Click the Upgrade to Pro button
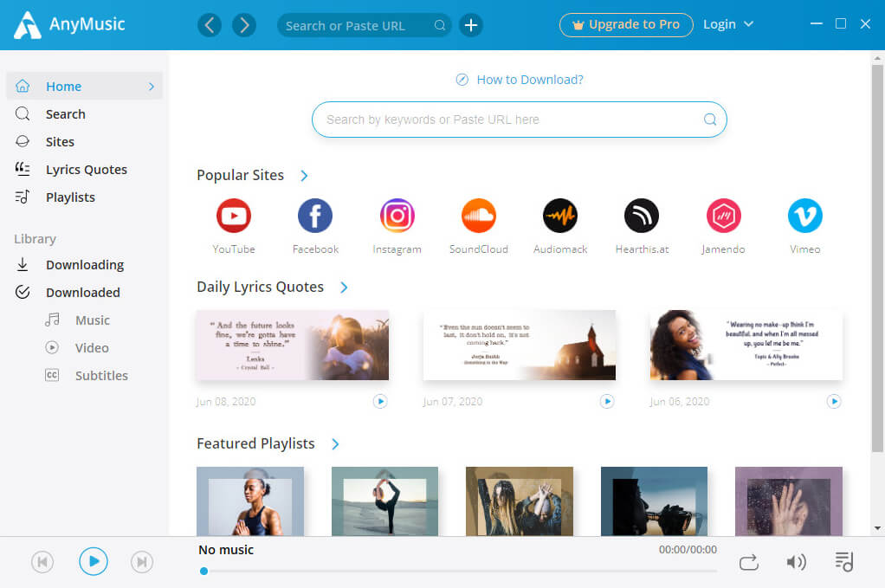 (626, 25)
